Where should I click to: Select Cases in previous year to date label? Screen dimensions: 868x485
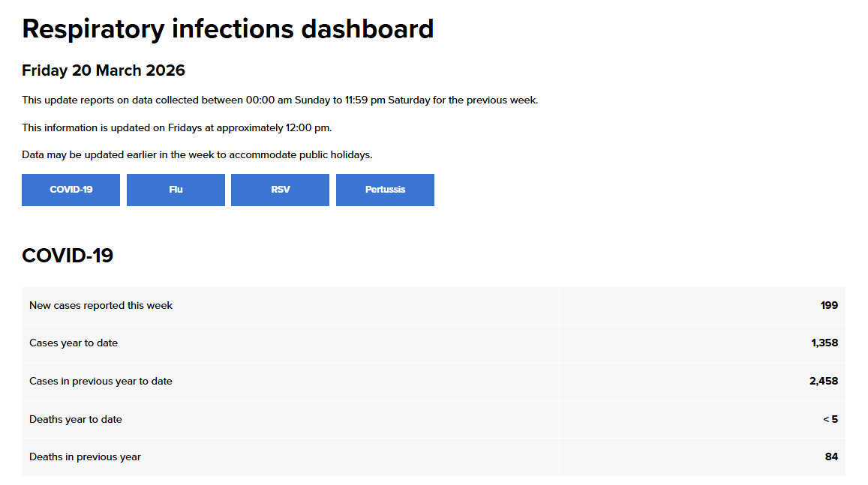pyautogui.click(x=101, y=381)
